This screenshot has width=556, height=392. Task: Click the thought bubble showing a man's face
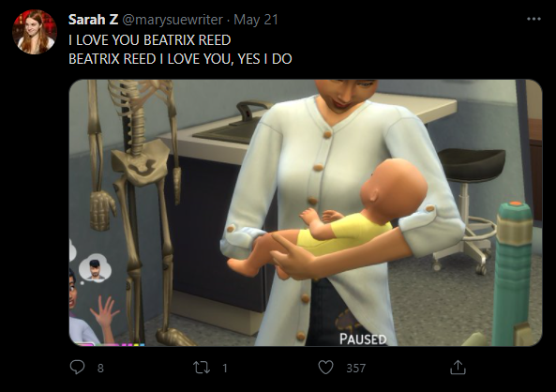click(95, 268)
